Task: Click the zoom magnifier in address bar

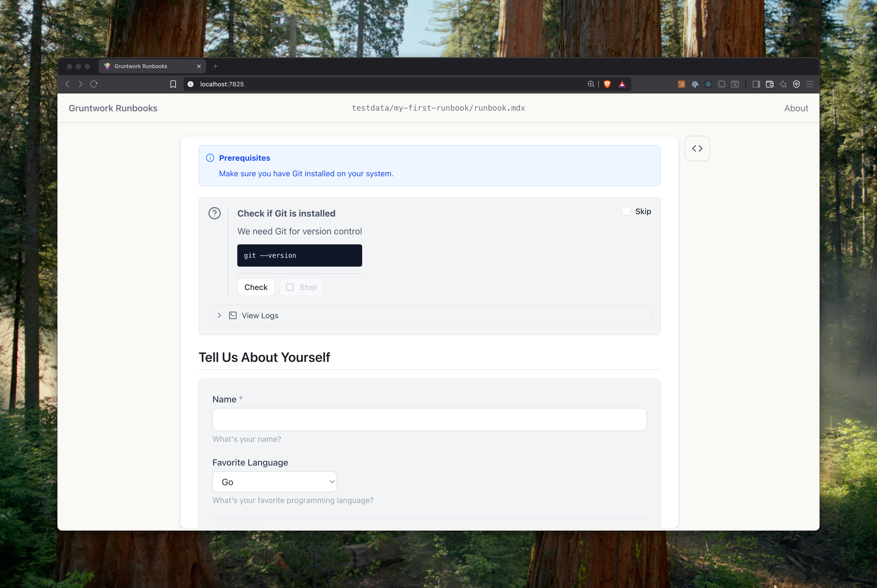Action: pyautogui.click(x=591, y=84)
